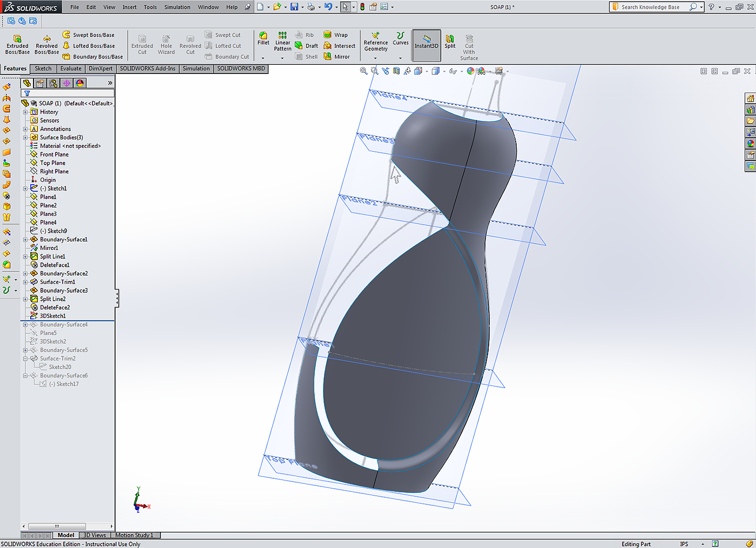
Task: Toggle the feature tree filter icon
Action: coord(27,93)
